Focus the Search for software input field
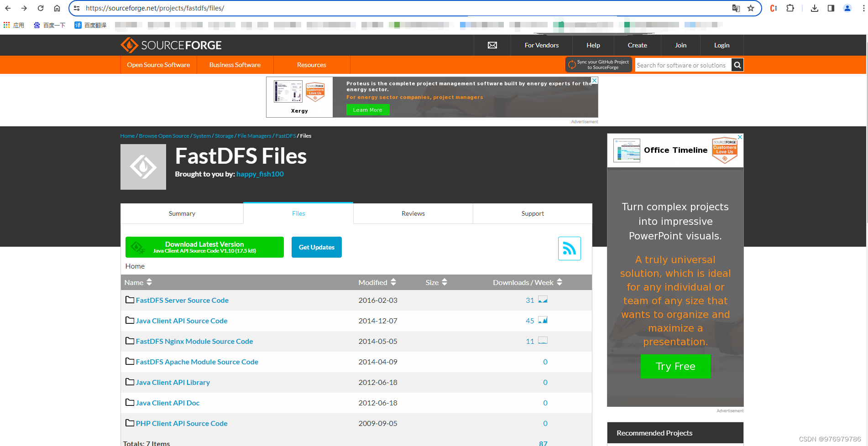The width and height of the screenshot is (868, 446). (x=683, y=65)
